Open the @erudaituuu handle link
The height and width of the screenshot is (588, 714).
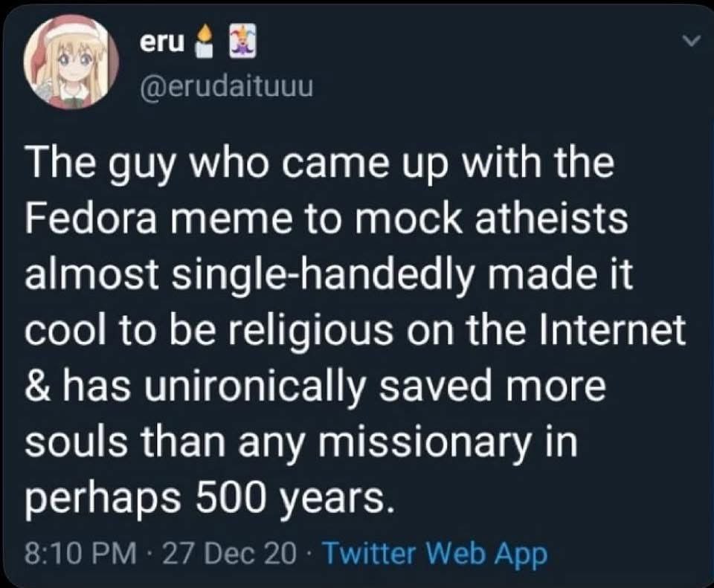226,91
